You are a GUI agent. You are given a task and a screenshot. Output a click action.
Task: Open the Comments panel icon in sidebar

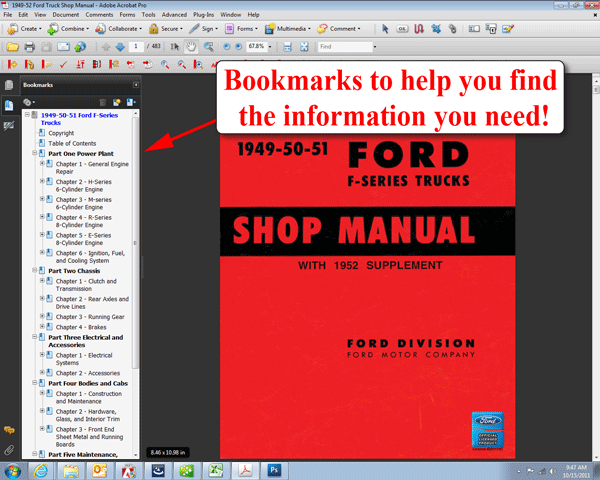click(9, 431)
